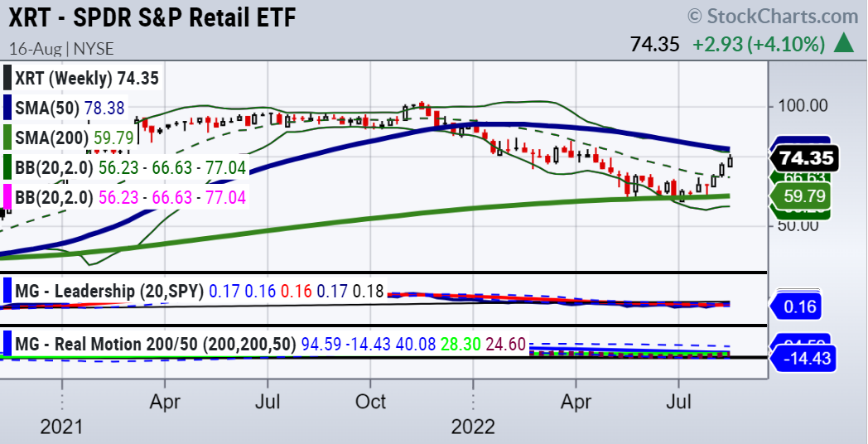The image size is (868, 444).
Task: Click the 100.00 price axis label
Action: (x=806, y=106)
